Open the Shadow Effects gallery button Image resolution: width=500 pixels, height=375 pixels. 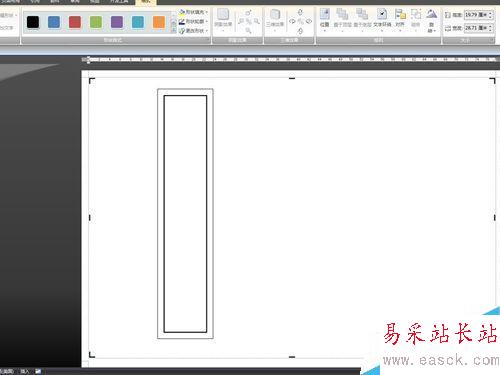coord(223,19)
